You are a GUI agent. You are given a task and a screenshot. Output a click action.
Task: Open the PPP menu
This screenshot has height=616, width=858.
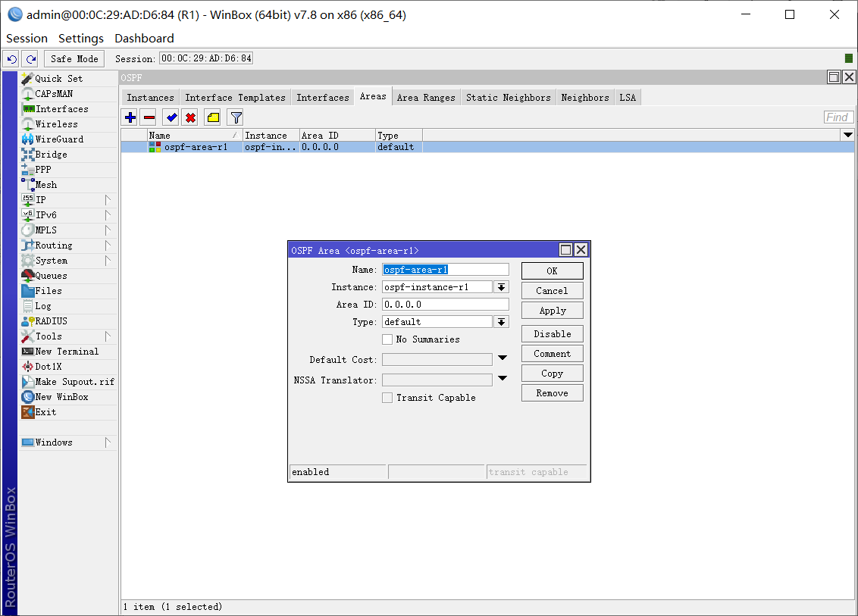click(x=68, y=170)
